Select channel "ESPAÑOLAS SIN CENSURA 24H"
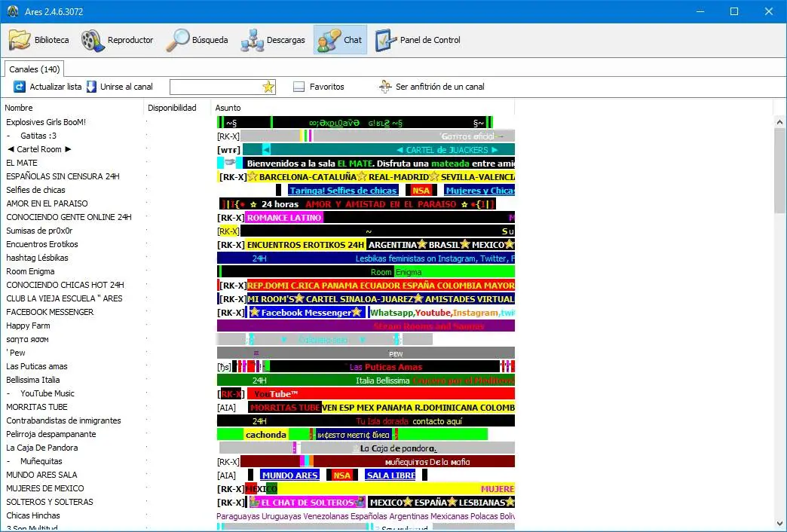Image resolution: width=787 pixels, height=532 pixels. tap(63, 176)
